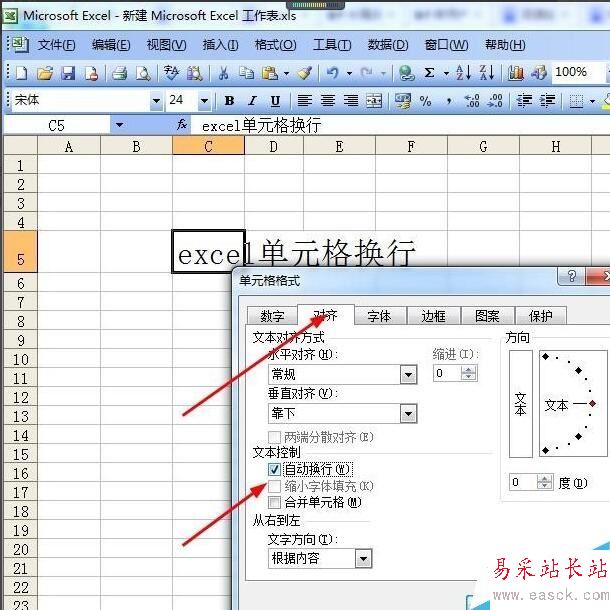Sort descending Z to A
The height and width of the screenshot is (610, 610).
click(487, 73)
